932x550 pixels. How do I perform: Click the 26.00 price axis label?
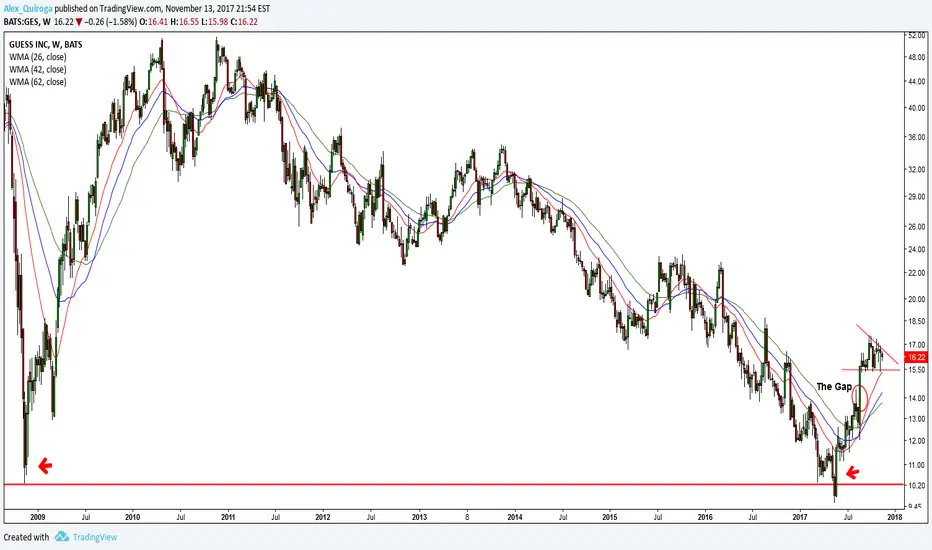tap(916, 227)
